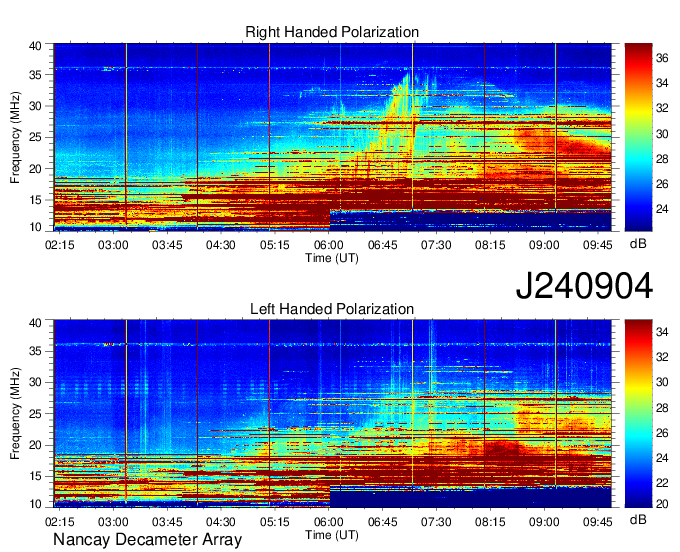
Task: Click the 28 dB tick of Right Handed colorbar
Action: pos(662,159)
